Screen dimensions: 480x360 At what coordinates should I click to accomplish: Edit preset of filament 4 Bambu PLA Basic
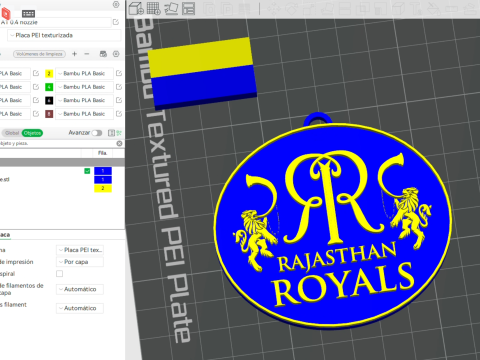point(119,87)
